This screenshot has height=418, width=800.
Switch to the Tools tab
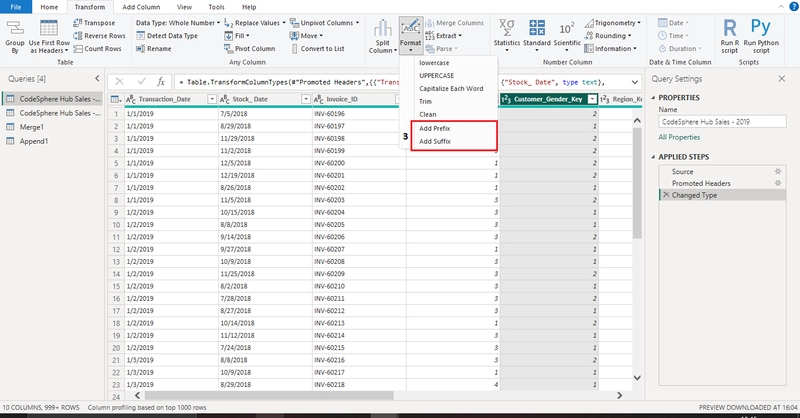click(x=216, y=7)
